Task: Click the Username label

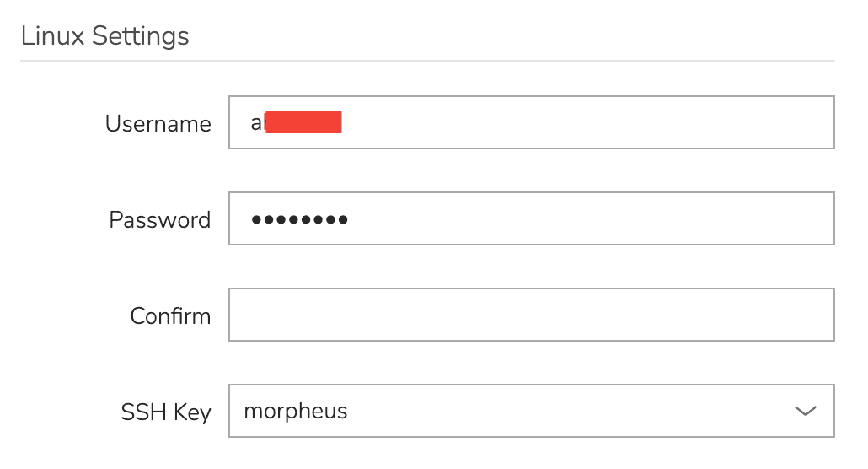Action: (158, 124)
